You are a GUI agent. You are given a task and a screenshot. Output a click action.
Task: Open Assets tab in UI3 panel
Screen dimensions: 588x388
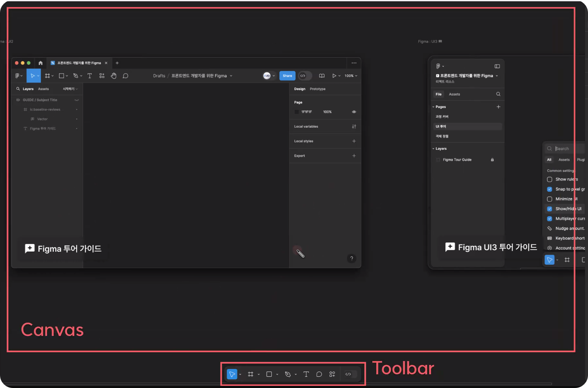coord(454,94)
